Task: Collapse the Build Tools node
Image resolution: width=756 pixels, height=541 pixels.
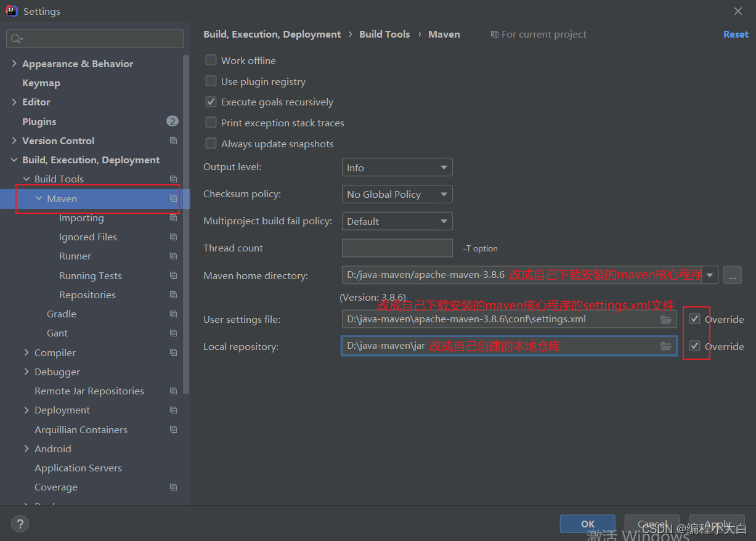Action: [x=26, y=179]
